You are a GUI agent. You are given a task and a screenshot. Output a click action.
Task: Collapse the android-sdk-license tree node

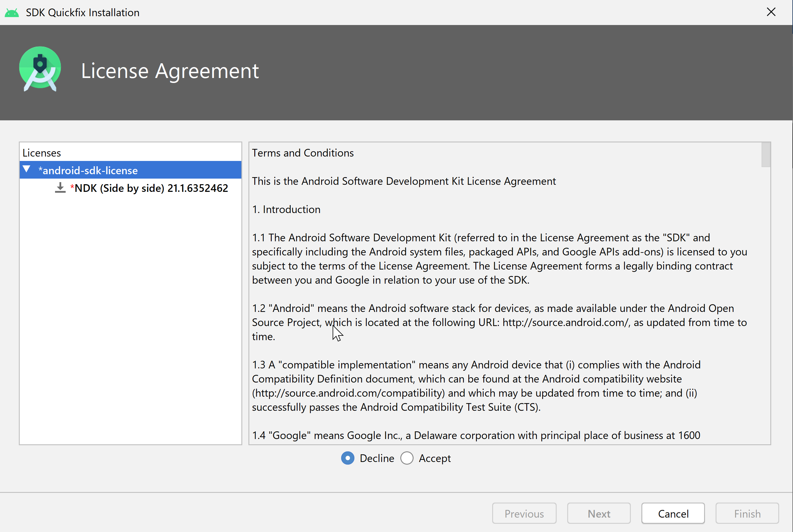[27, 169]
